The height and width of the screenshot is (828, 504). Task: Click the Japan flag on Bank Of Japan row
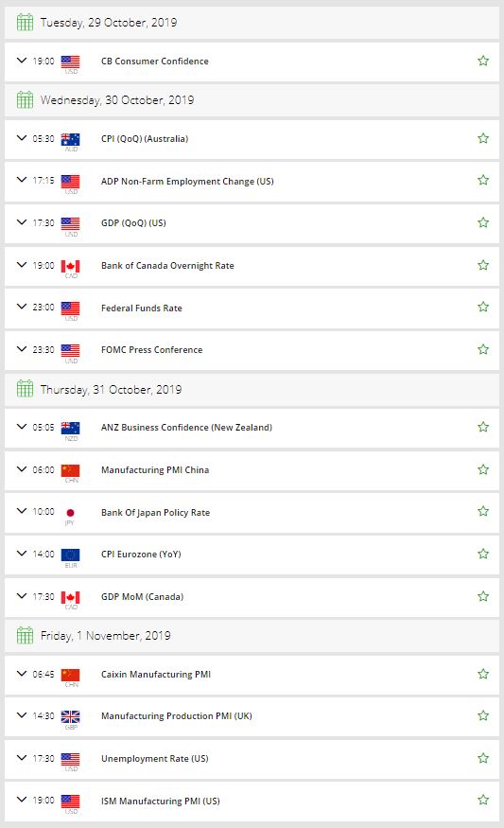[x=70, y=512]
